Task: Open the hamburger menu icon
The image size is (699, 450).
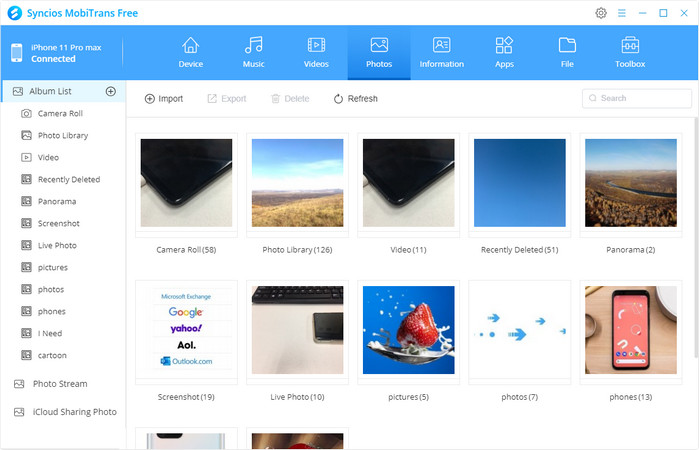Action: pyautogui.click(x=622, y=13)
